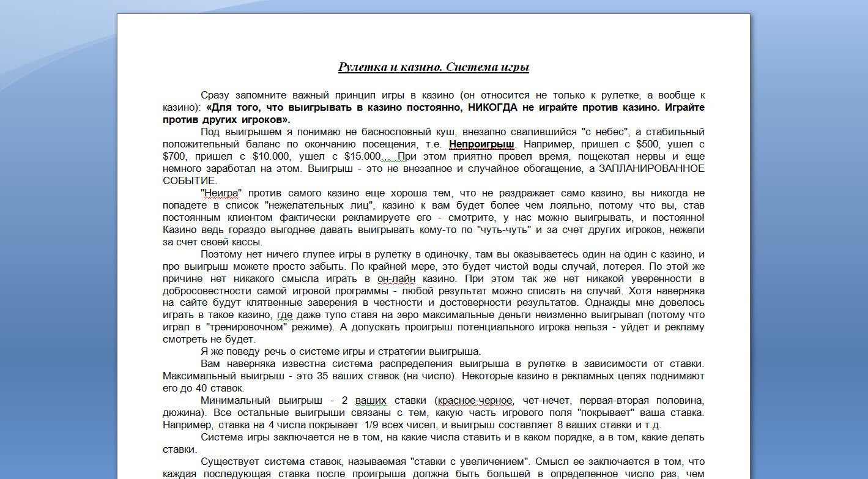This screenshot has height=479, width=868.
Task: Click the word "Поэтому" starting a paragraph
Action: coord(220,254)
